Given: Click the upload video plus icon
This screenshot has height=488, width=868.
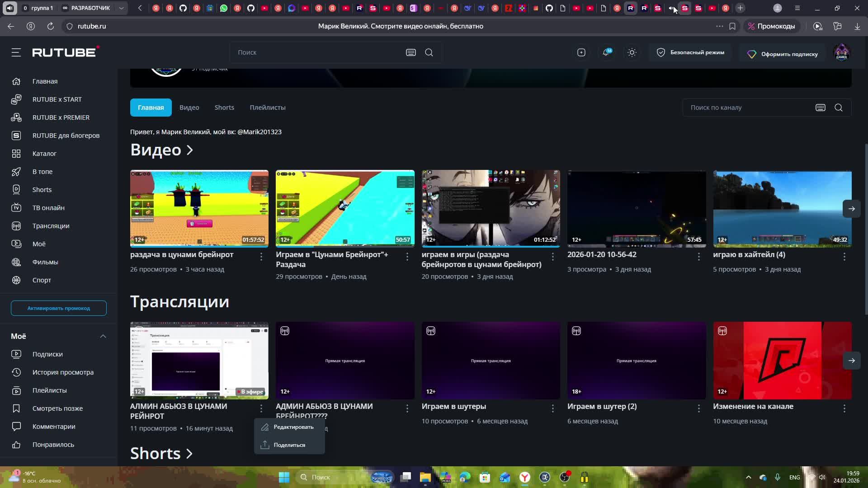Looking at the screenshot, I should click(x=581, y=52).
